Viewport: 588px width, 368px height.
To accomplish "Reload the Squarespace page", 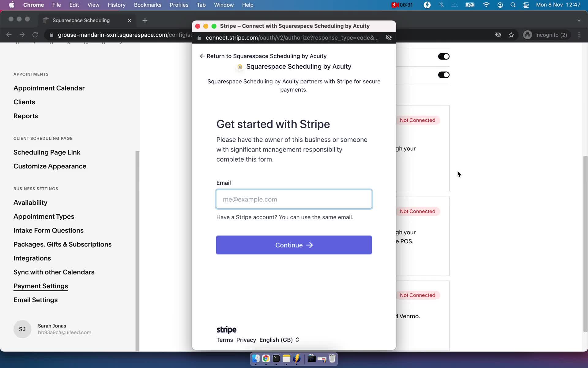I will 35,35.
